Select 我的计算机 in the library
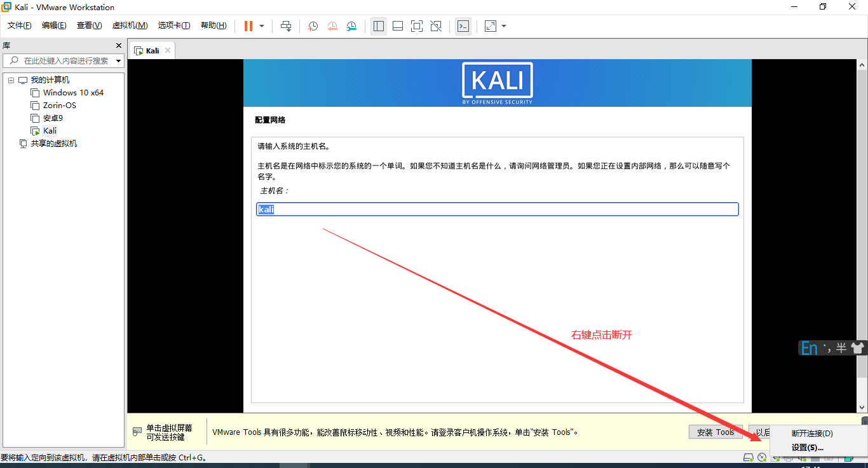The width and height of the screenshot is (868, 468). 50,80
